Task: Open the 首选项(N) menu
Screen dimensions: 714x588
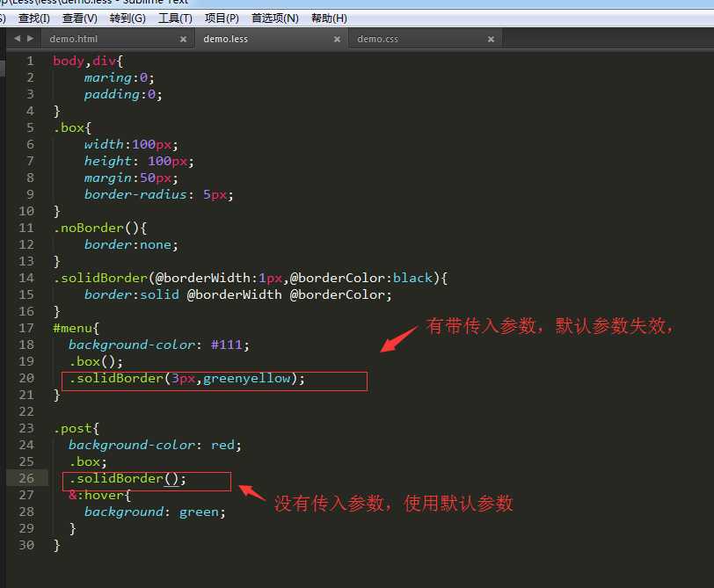Action: pos(275,18)
